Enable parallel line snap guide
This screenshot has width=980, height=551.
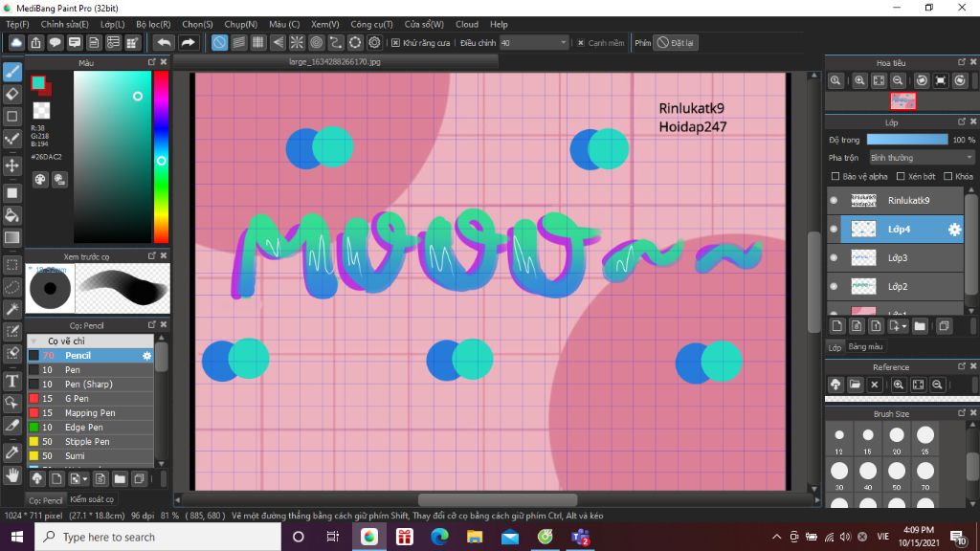click(238, 42)
